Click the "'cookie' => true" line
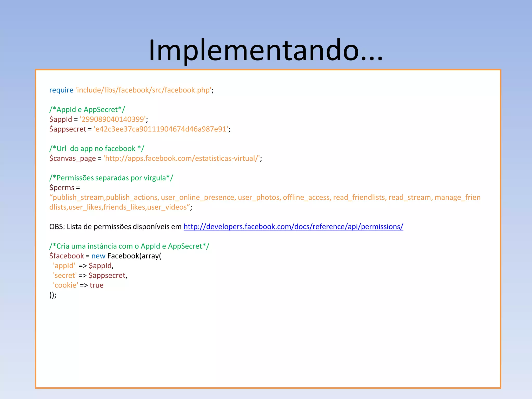The width and height of the screenshot is (532, 399). 78,285
